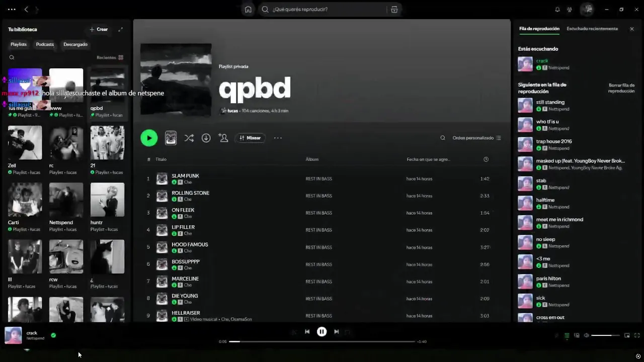The height and width of the screenshot is (362, 644).
Task: Enter full screen mode
Action: pyautogui.click(x=637, y=335)
